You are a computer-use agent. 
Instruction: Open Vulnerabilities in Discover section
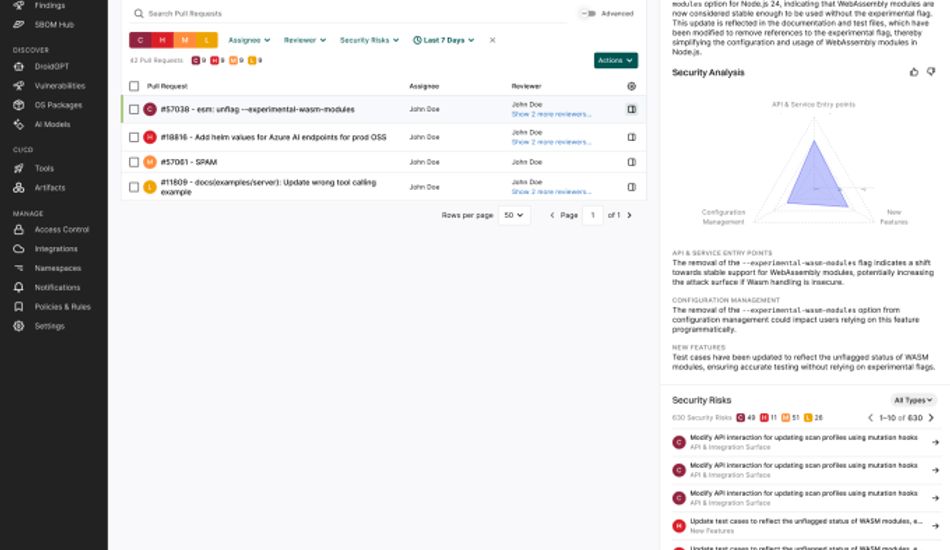60,85
